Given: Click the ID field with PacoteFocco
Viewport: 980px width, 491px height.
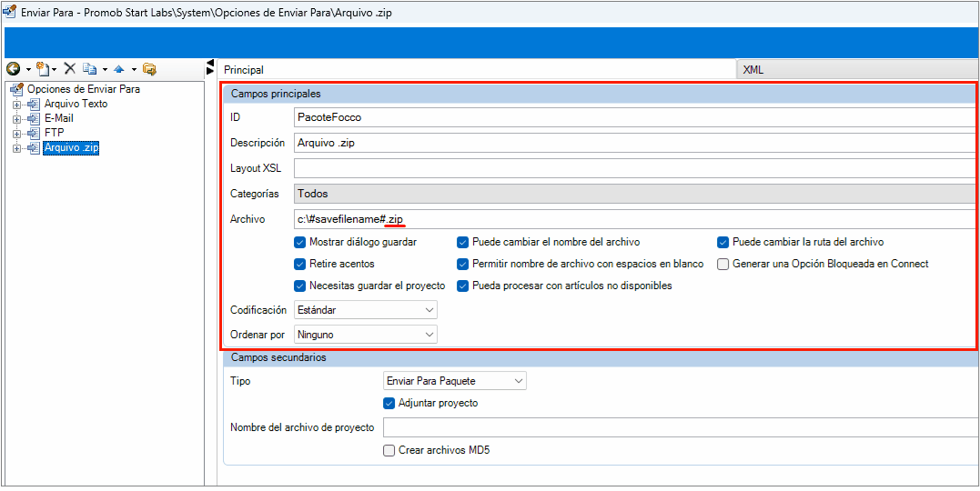Looking at the screenshot, I should click(634, 116).
